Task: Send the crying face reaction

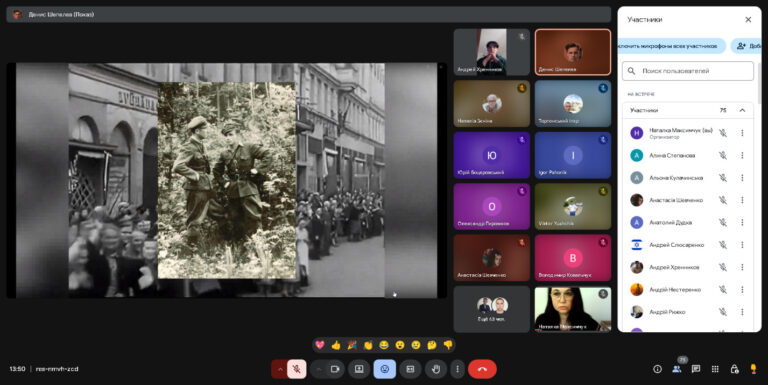Action: click(x=416, y=345)
